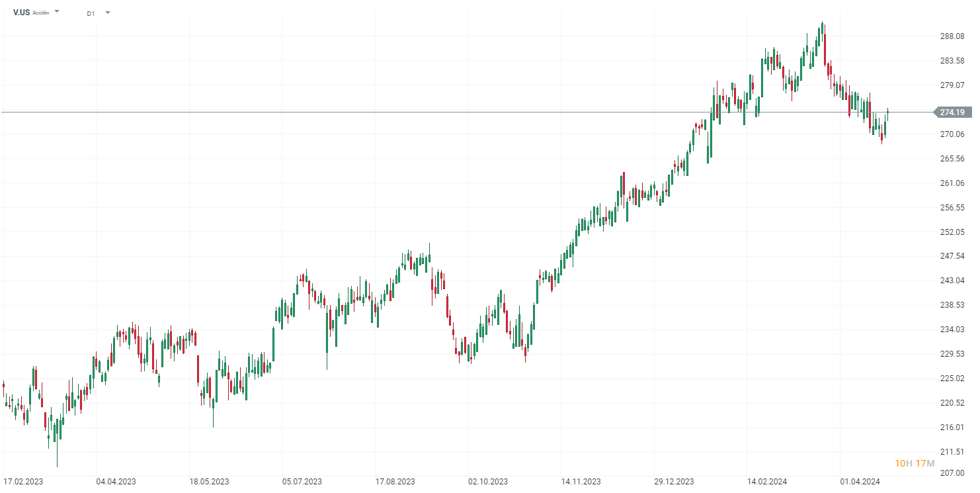Click the 14.02.2024 date on time axis
This screenshot has height=493, width=980.
pyautogui.click(x=766, y=481)
